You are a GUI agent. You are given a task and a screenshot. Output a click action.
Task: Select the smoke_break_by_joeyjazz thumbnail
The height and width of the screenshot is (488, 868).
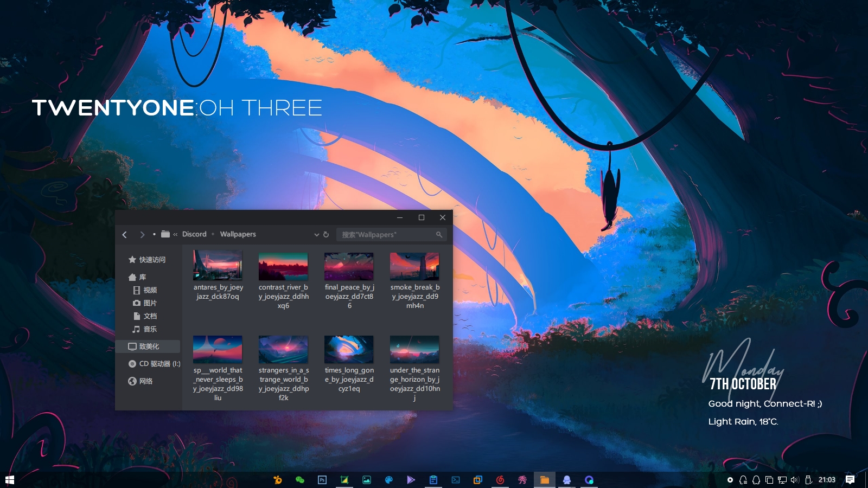click(x=414, y=266)
